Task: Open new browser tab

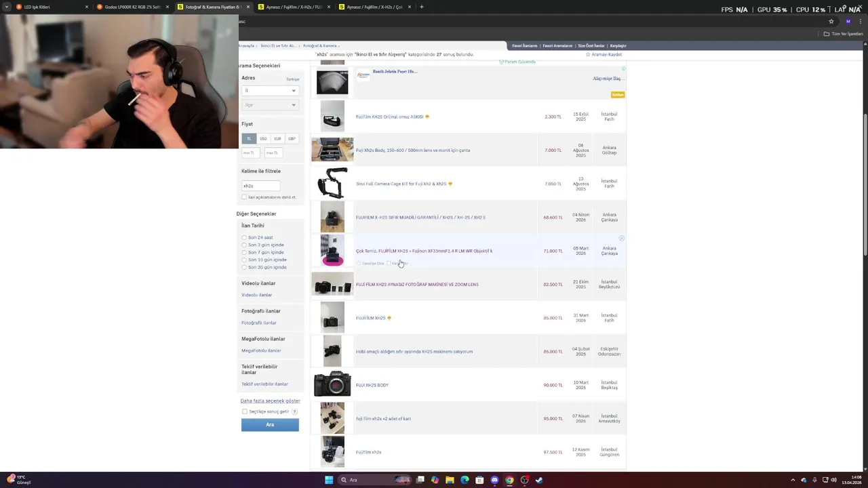Action: [x=422, y=7]
